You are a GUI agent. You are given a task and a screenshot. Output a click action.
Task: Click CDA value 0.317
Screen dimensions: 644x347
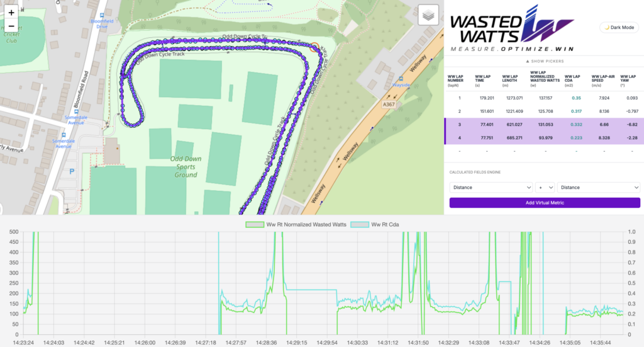pyautogui.click(x=576, y=111)
